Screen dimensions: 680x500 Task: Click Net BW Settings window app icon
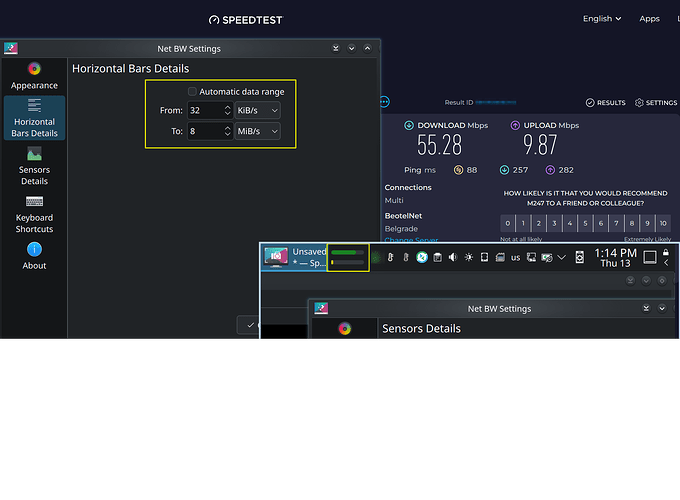[x=11, y=48]
